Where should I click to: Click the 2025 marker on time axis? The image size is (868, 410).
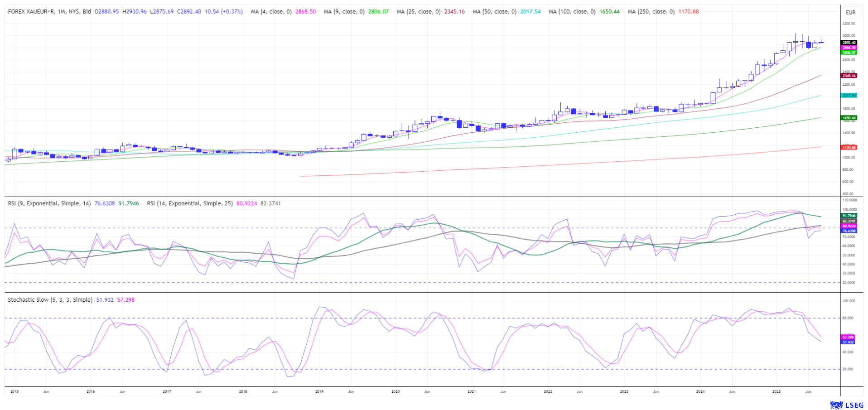coord(776,391)
